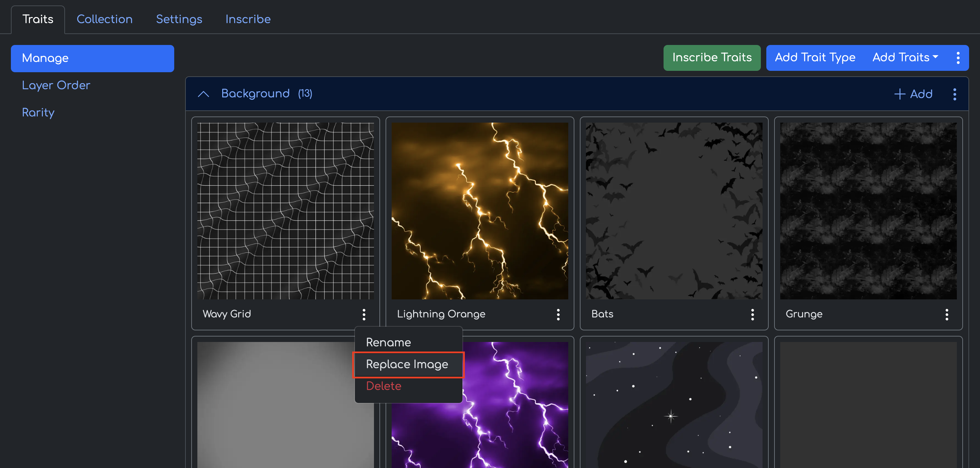This screenshot has width=980, height=468.
Task: Open Rarity in the sidebar
Action: [x=38, y=112]
